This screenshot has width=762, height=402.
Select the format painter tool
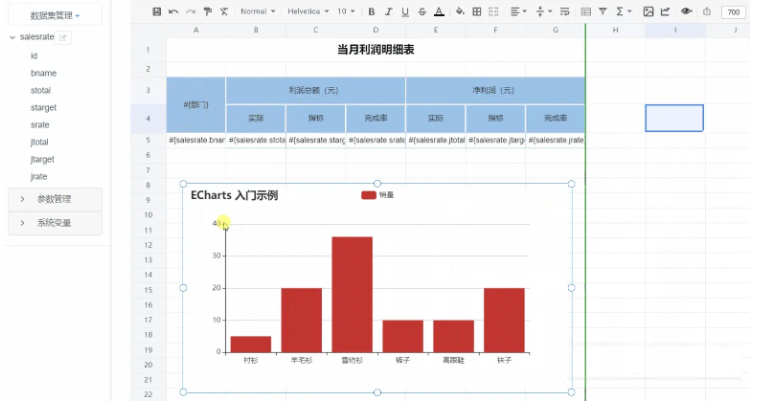tap(208, 11)
